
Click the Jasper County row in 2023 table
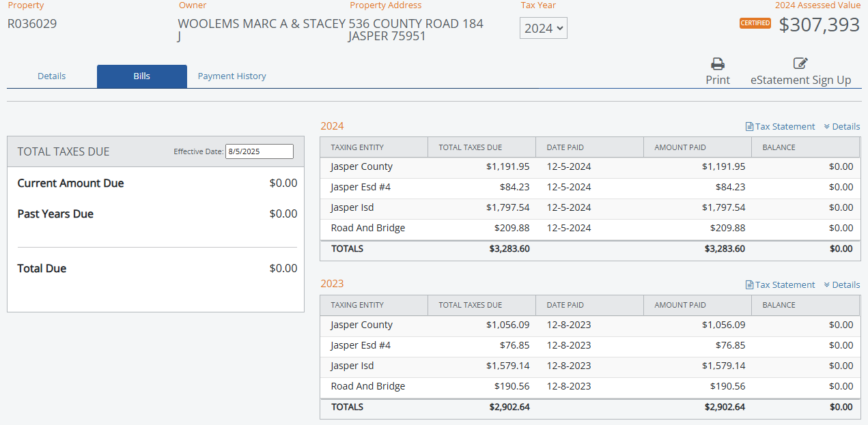click(x=362, y=325)
